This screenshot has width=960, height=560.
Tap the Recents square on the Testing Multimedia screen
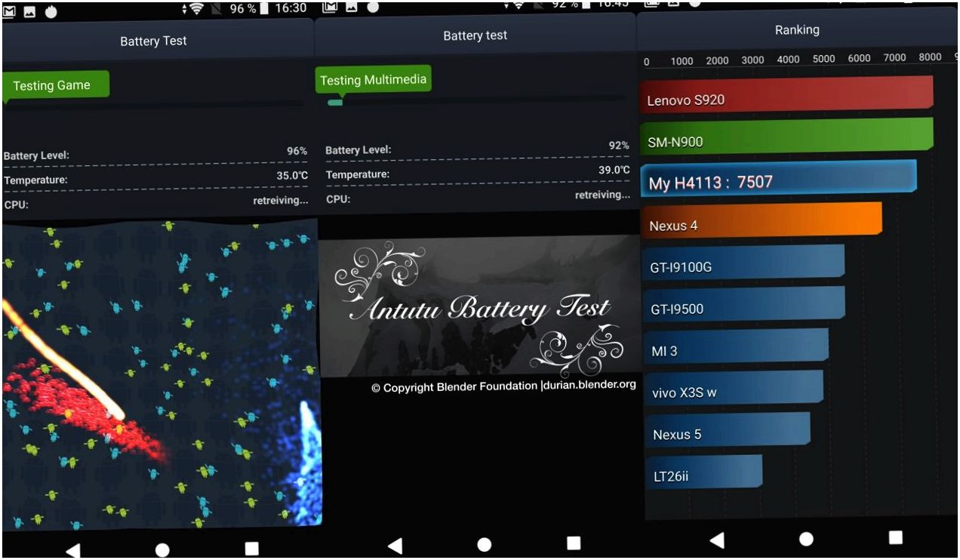(x=574, y=543)
